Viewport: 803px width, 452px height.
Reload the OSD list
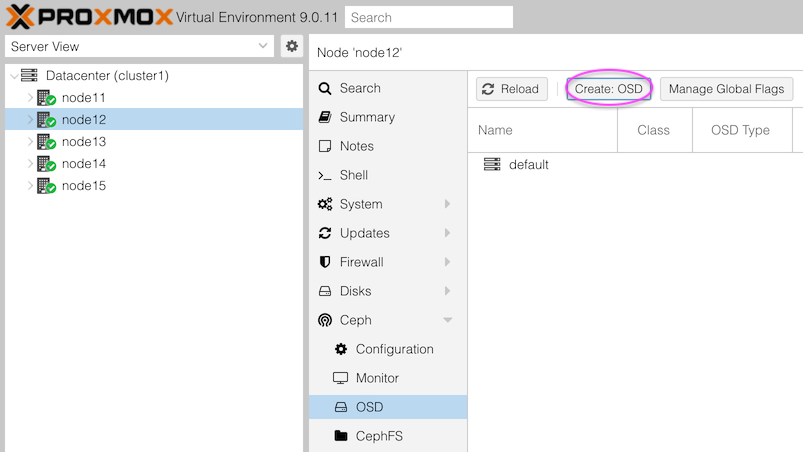pyautogui.click(x=511, y=89)
